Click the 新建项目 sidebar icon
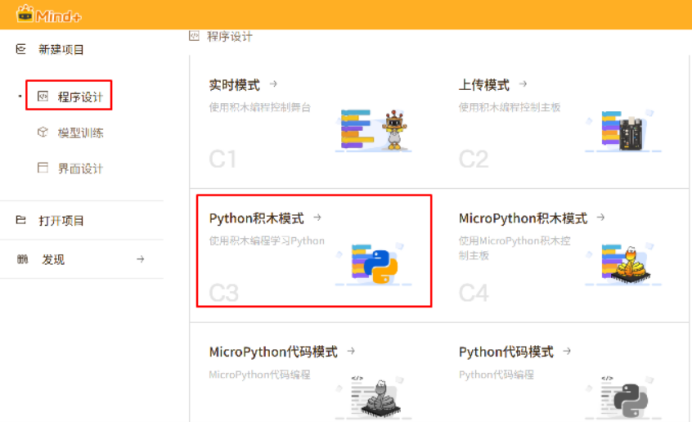 tap(22, 49)
